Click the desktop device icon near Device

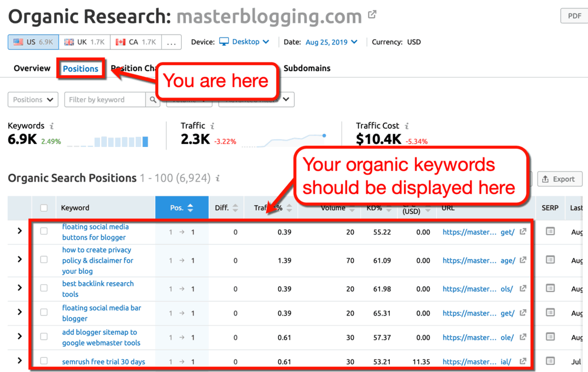click(x=225, y=42)
